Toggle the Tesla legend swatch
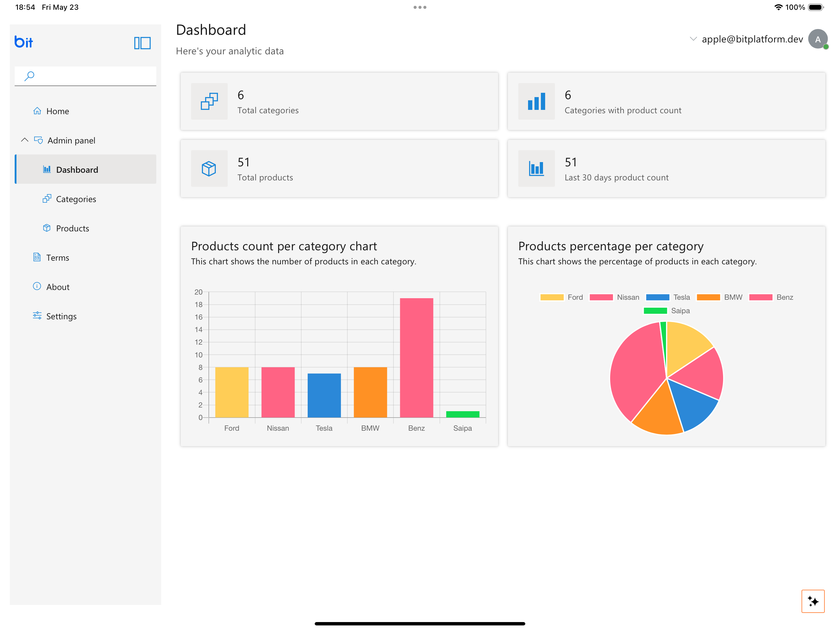Screen dimensions: 840x630 (657, 297)
